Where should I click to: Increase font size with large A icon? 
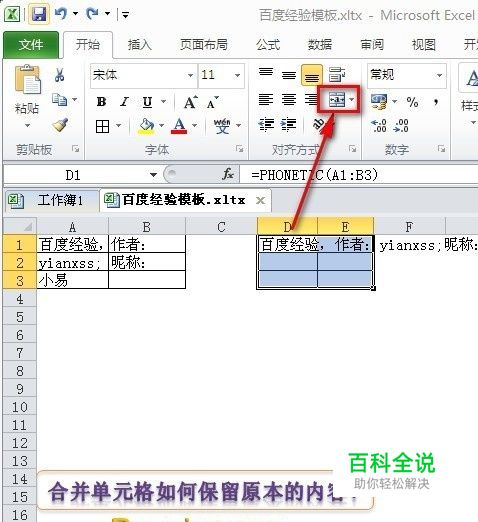(191, 102)
